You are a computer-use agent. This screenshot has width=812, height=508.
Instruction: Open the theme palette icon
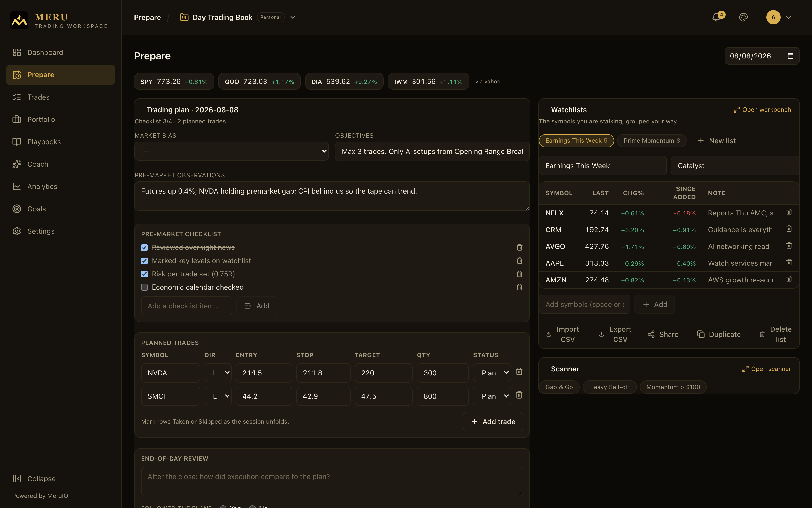[743, 17]
